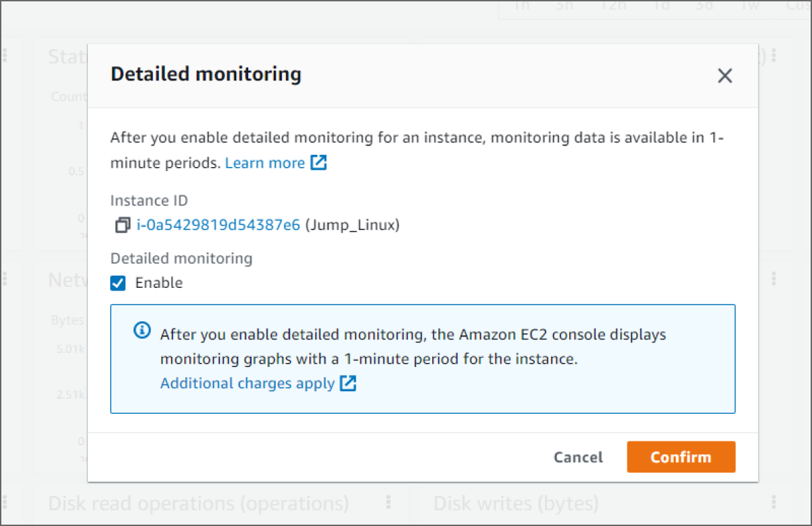
Task: Follow the Additional charges apply link
Action: (x=248, y=383)
